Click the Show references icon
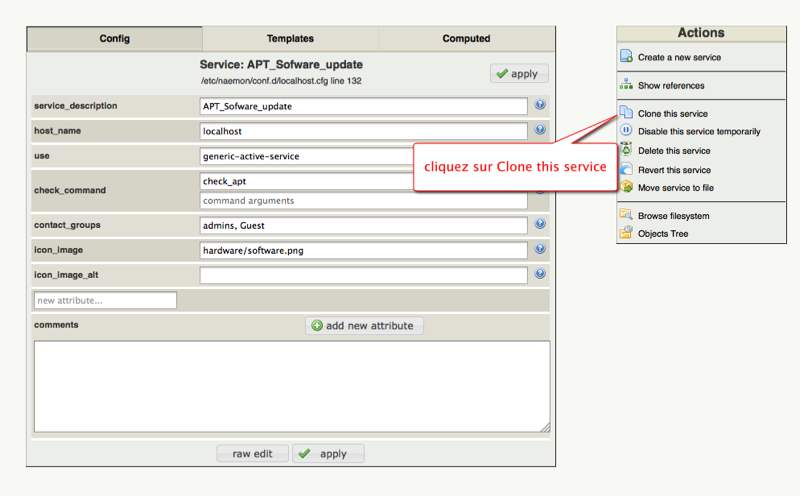This screenshot has height=496, width=800. coord(626,85)
